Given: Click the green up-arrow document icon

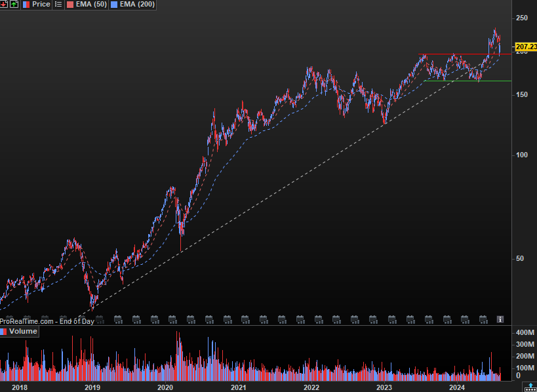Looking at the screenshot, I should [14, 4].
